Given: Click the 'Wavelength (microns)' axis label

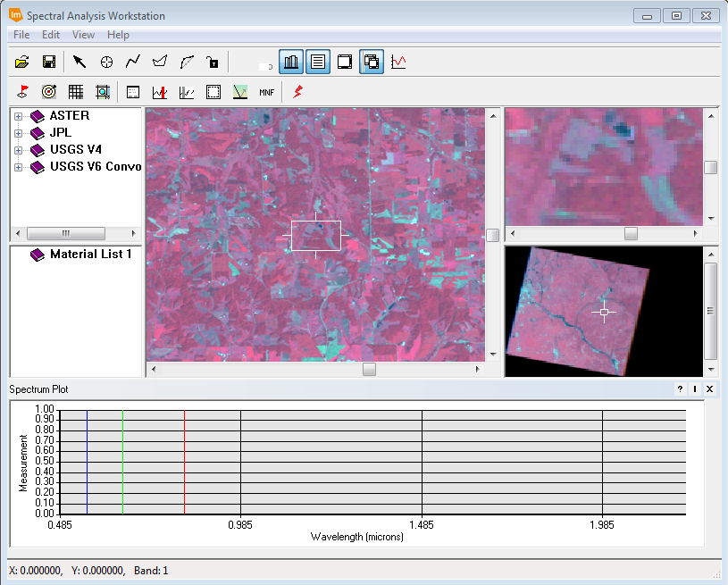Looking at the screenshot, I should [356, 537].
